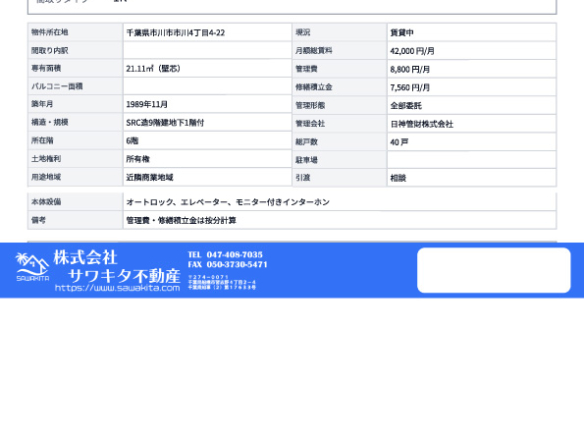Select the 全部委託 management type value
584x438 pixels.
406,106
